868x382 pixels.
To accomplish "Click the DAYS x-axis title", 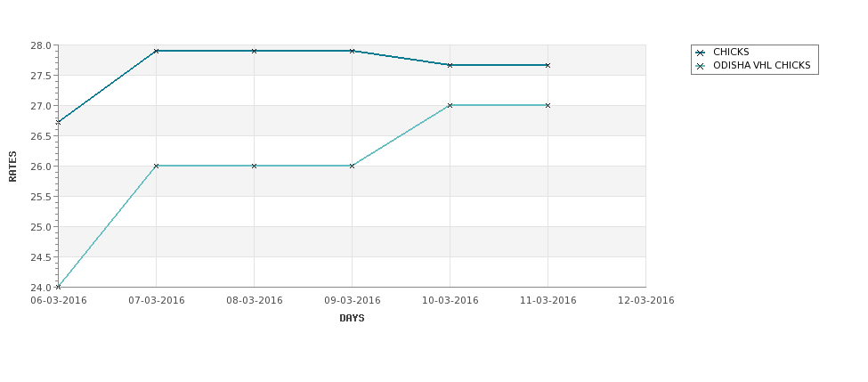I will tap(352, 319).
